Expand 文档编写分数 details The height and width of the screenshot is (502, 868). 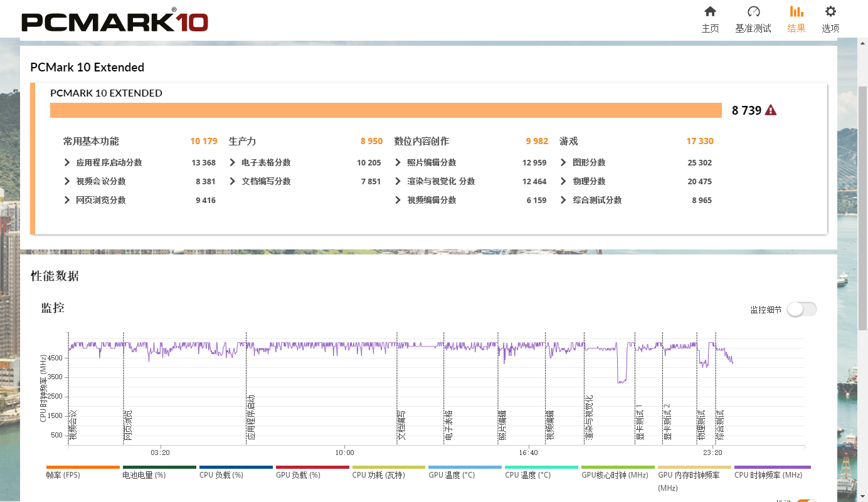tap(233, 181)
